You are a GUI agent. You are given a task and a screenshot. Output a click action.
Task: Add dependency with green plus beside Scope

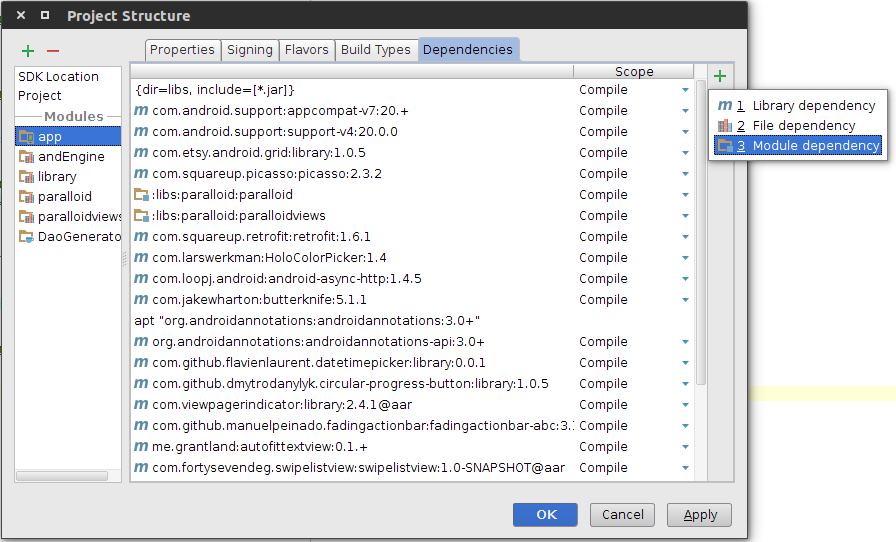coord(720,75)
